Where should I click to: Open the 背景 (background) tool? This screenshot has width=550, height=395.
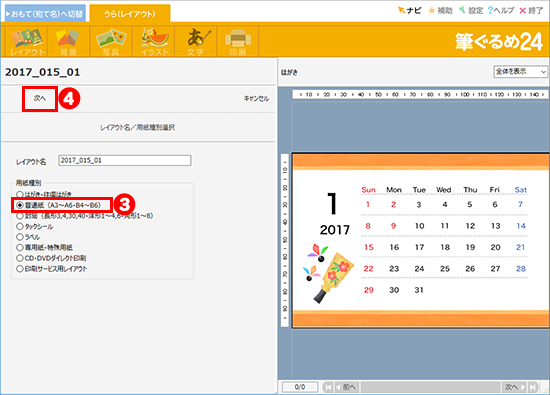pyautogui.click(x=69, y=41)
